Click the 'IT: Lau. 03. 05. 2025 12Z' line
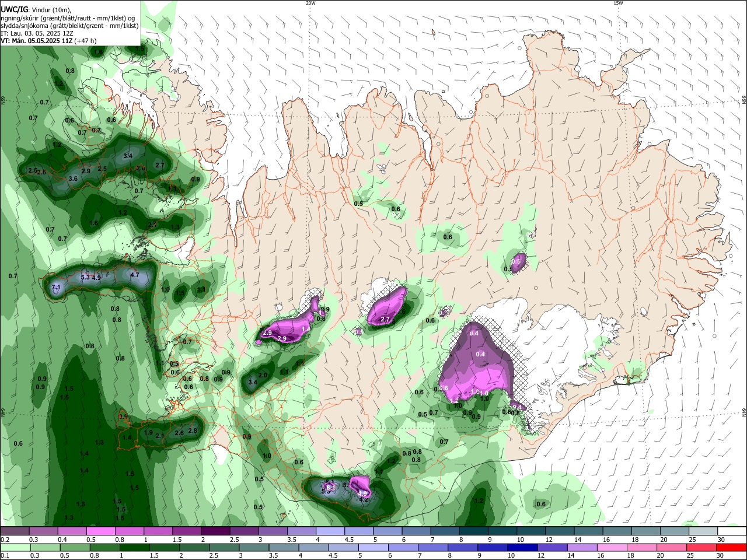The height and width of the screenshot is (560, 747). pos(37,33)
